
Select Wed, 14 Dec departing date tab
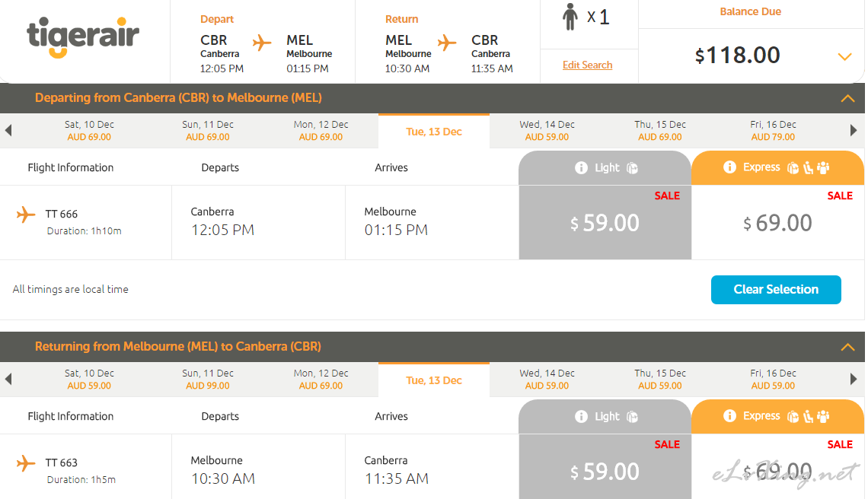(547, 130)
